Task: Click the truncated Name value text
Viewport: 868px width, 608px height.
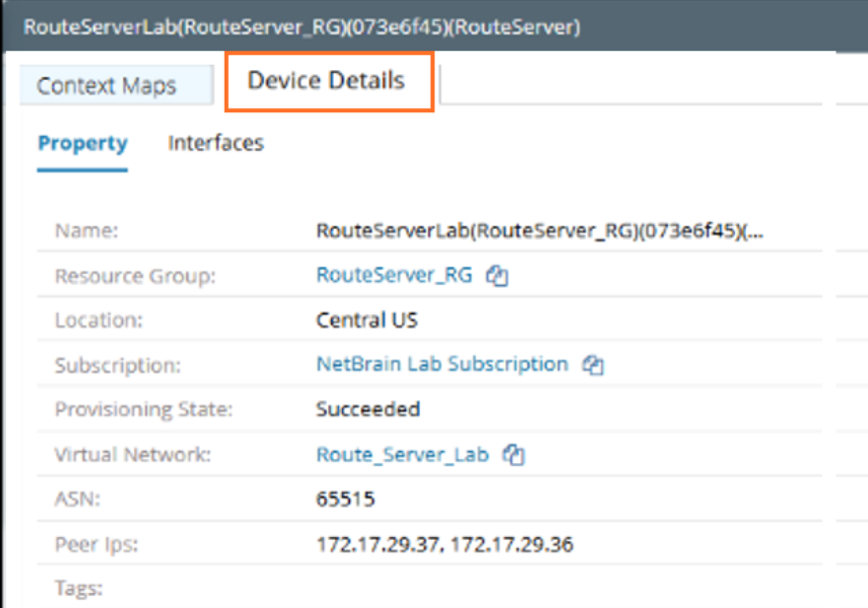Action: 539,232
